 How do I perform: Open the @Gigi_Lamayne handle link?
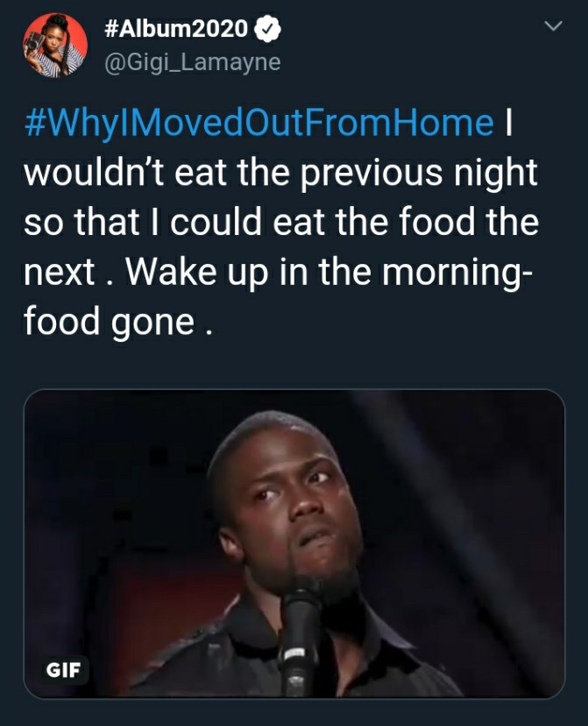[193, 62]
